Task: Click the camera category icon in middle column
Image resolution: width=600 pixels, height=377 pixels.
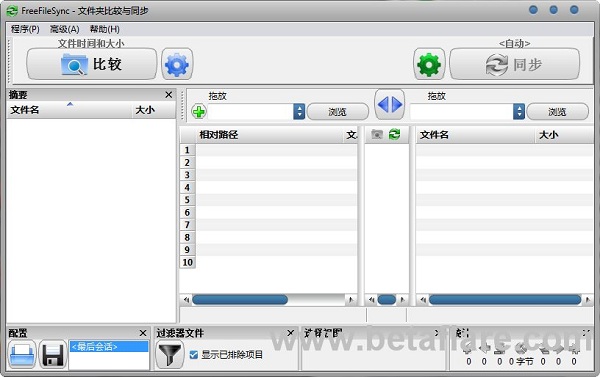Action: coord(377,134)
